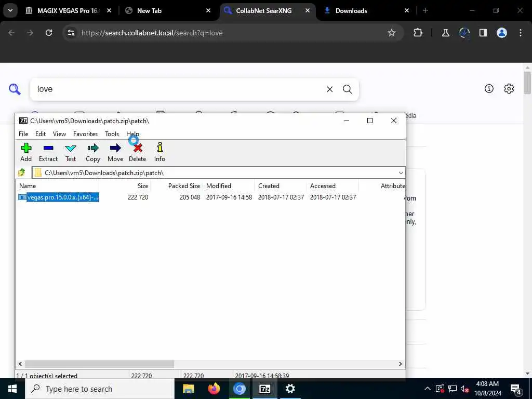Open SearXNG about info icon
Image resolution: width=532 pixels, height=399 pixels.
[489, 88]
